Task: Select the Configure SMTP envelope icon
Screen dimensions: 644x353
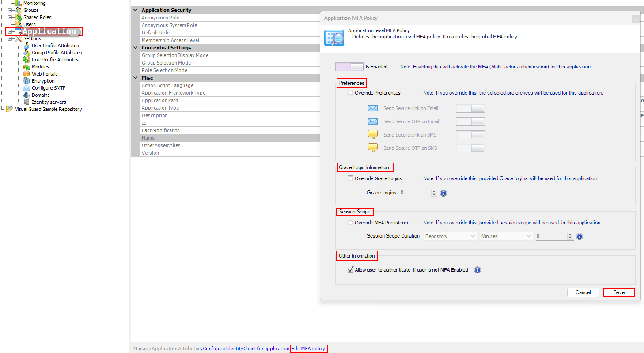Action: click(x=27, y=88)
